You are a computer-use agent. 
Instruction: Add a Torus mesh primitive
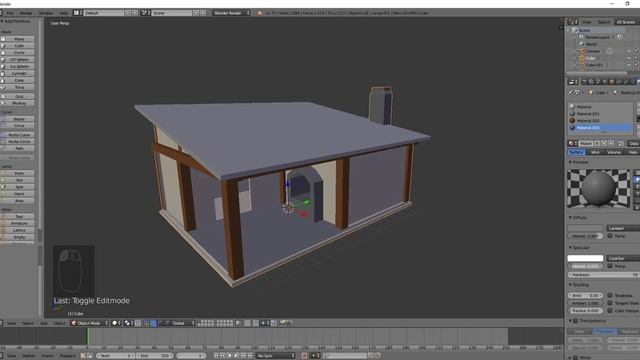(18, 87)
